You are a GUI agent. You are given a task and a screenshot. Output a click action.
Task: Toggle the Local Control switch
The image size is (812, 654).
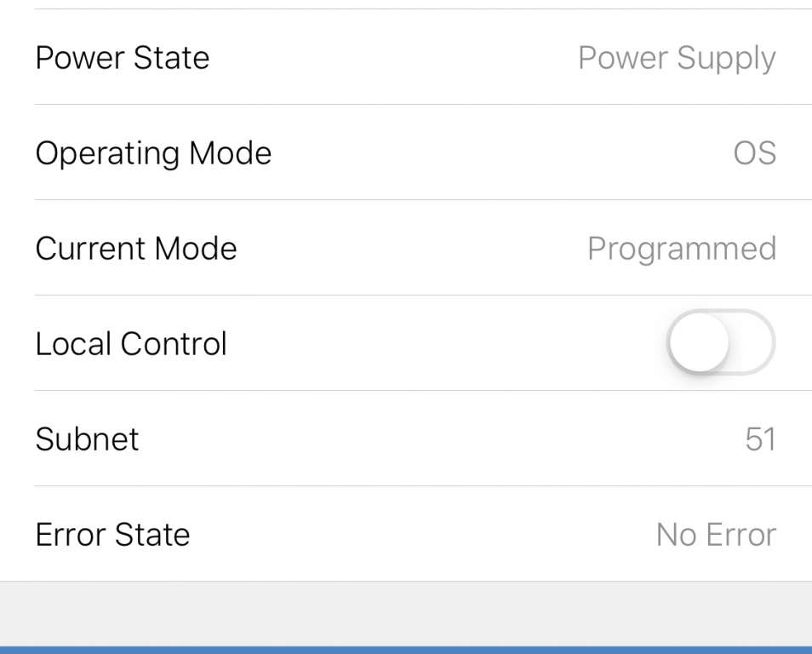(720, 343)
